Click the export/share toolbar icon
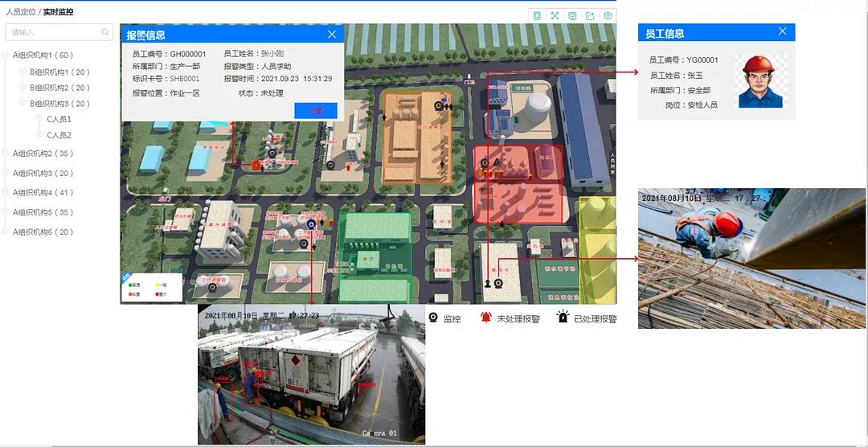 pyautogui.click(x=590, y=16)
